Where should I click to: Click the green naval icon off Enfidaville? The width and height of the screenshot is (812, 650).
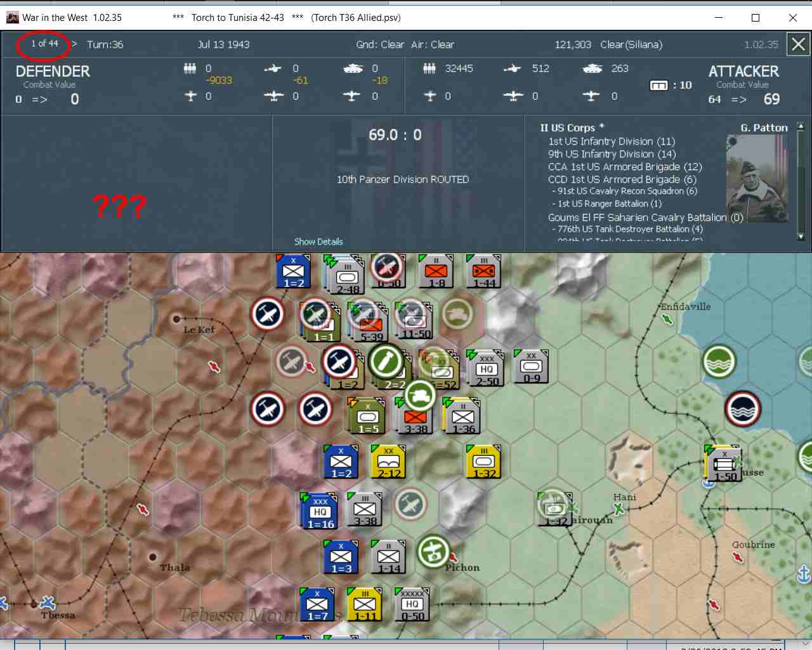pyautogui.click(x=719, y=361)
